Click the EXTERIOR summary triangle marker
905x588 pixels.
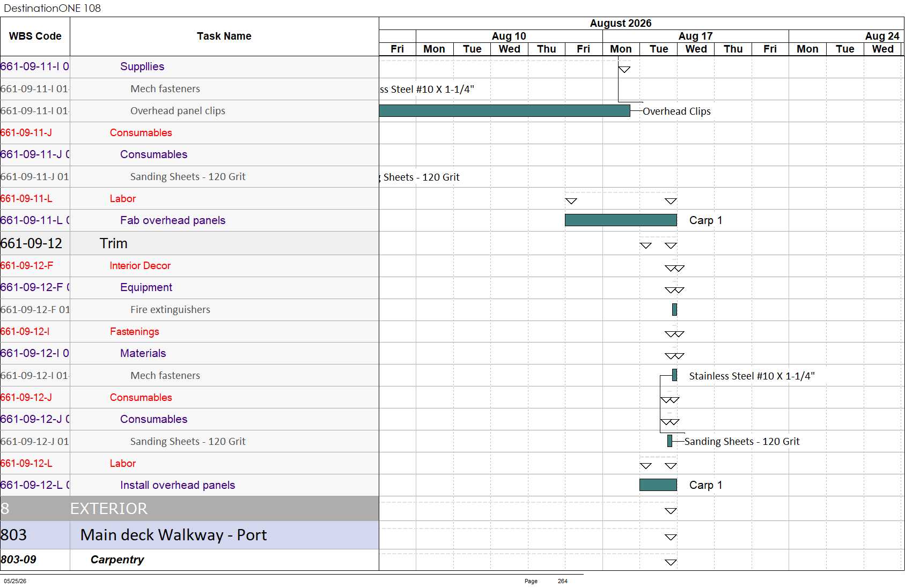point(671,511)
